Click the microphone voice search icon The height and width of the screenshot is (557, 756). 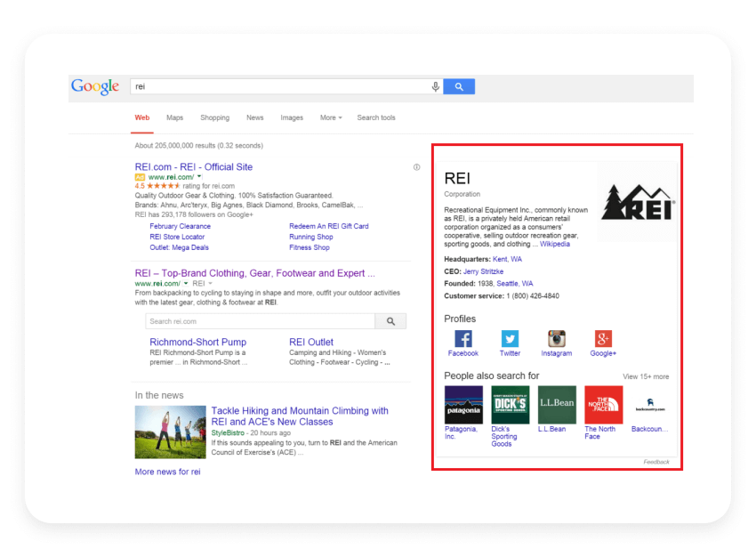[x=435, y=85]
